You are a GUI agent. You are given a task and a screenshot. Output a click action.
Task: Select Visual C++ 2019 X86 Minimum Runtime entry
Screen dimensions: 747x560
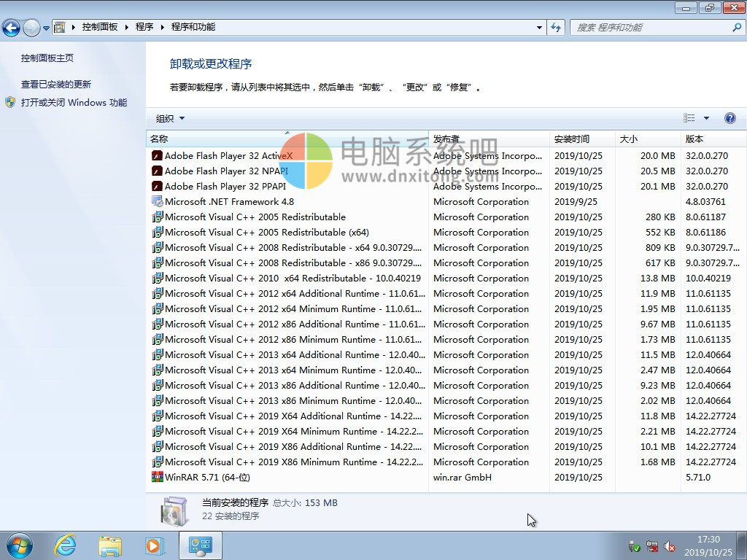[446, 462]
